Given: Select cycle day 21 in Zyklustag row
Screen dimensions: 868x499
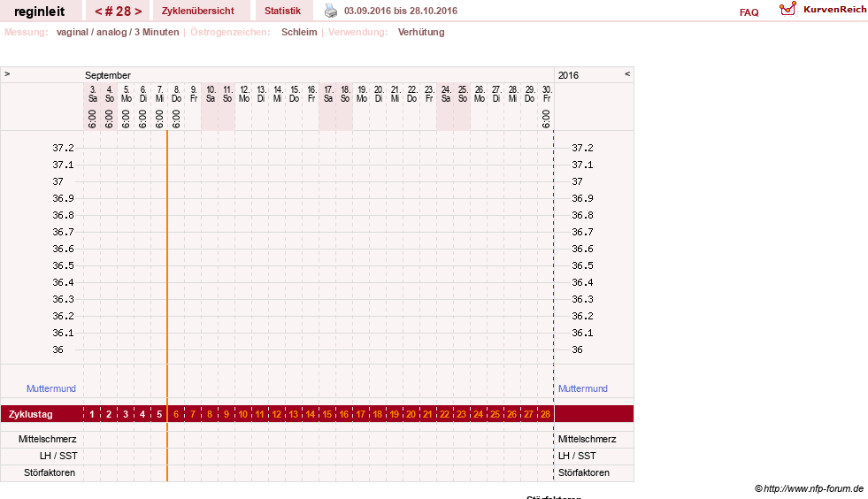Looking at the screenshot, I should [x=427, y=414].
